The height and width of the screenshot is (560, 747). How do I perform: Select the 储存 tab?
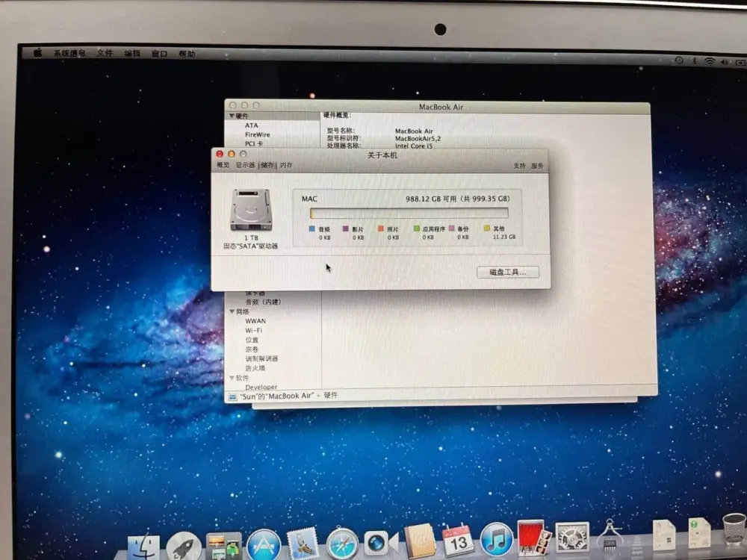click(x=267, y=165)
